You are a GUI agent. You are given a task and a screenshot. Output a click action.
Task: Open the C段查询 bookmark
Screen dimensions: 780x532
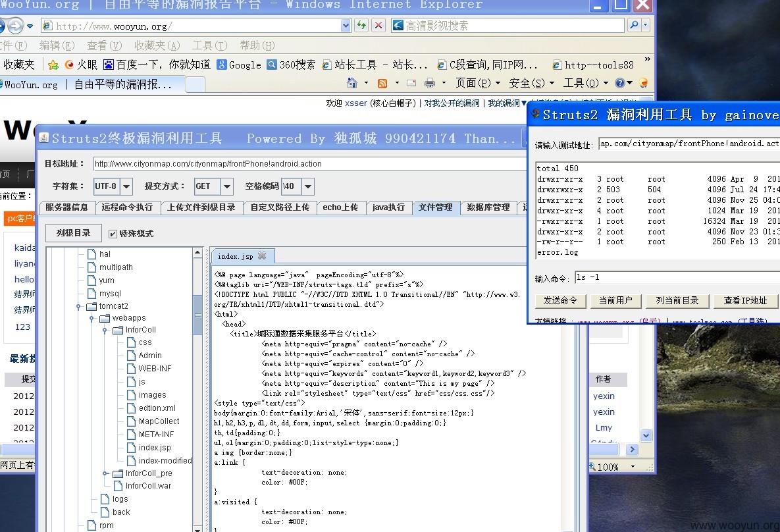click(488, 65)
